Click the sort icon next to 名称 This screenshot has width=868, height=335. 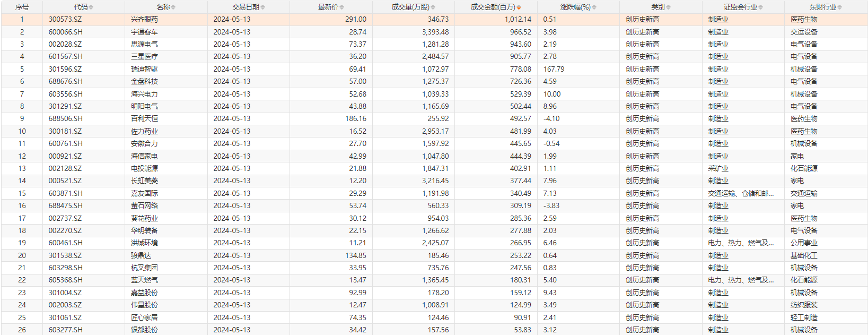pyautogui.click(x=173, y=7)
